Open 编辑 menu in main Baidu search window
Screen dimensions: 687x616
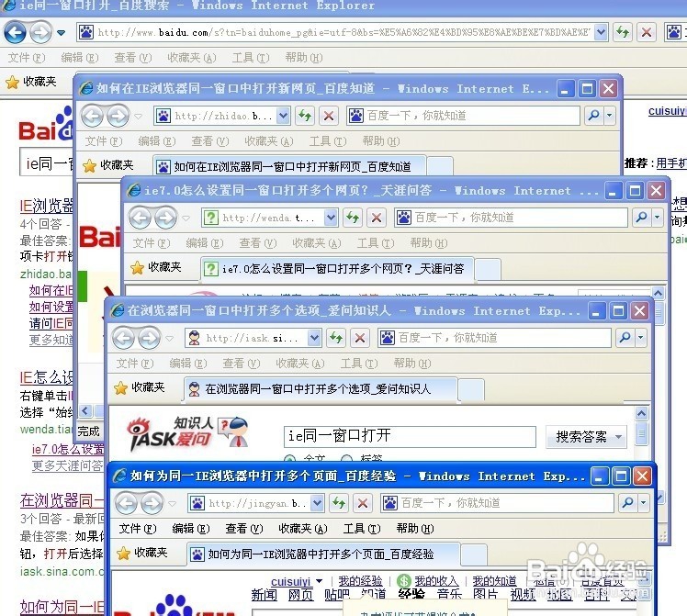click(80, 57)
